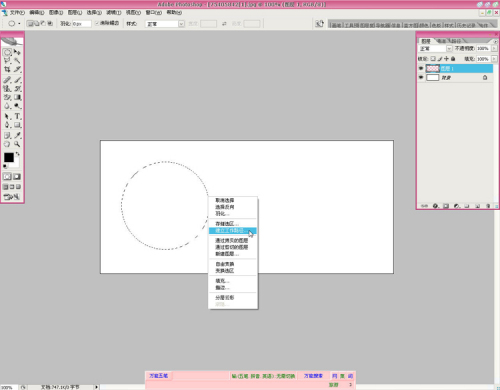Select the Magic Wand tool
Image resolution: width=500 pixels, height=390 pixels.
click(x=17, y=61)
